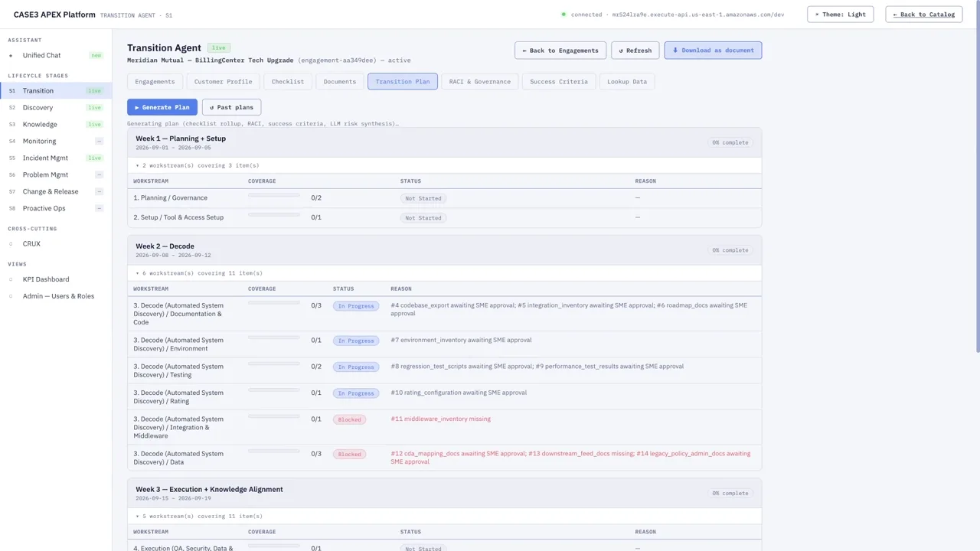Click In Progress status for Decode / Environment
The width and height of the screenshot is (980, 551).
coord(356,341)
